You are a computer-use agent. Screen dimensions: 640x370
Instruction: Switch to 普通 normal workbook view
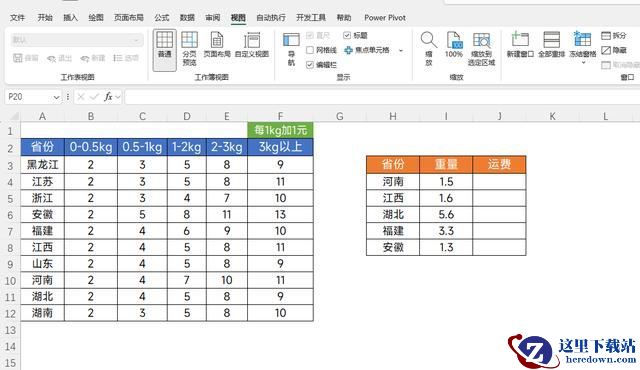pos(164,50)
